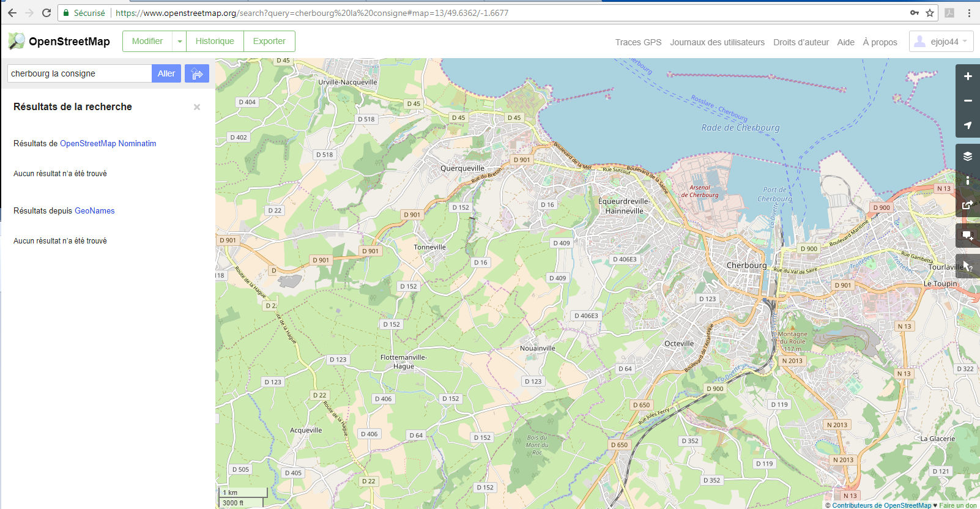Open Droits d'auteur page

(801, 42)
